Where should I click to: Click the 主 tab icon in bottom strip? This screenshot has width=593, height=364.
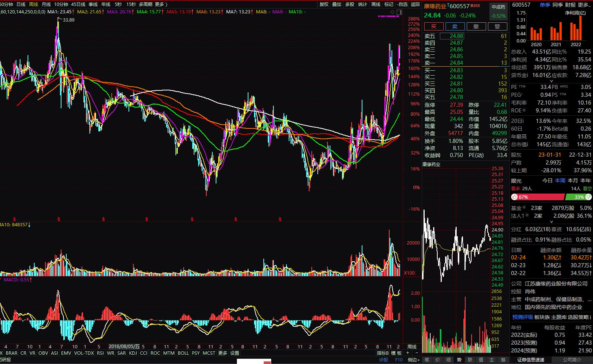(x=492, y=360)
